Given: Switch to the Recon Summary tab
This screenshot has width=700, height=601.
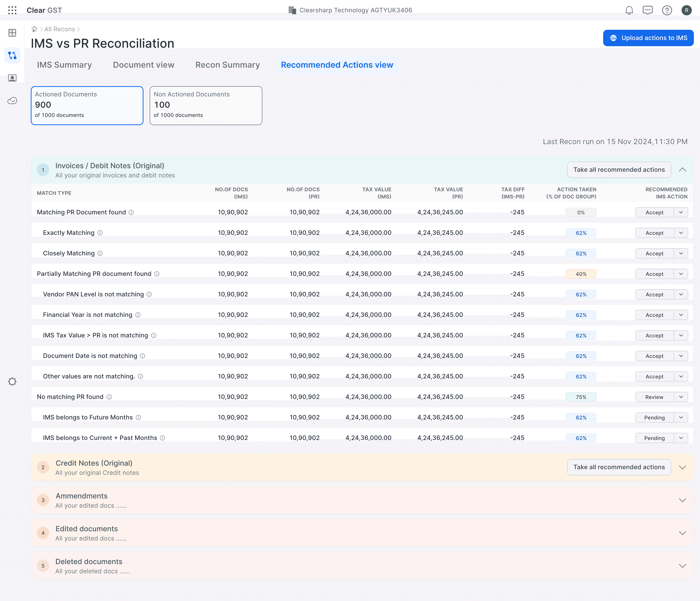Looking at the screenshot, I should tap(228, 65).
